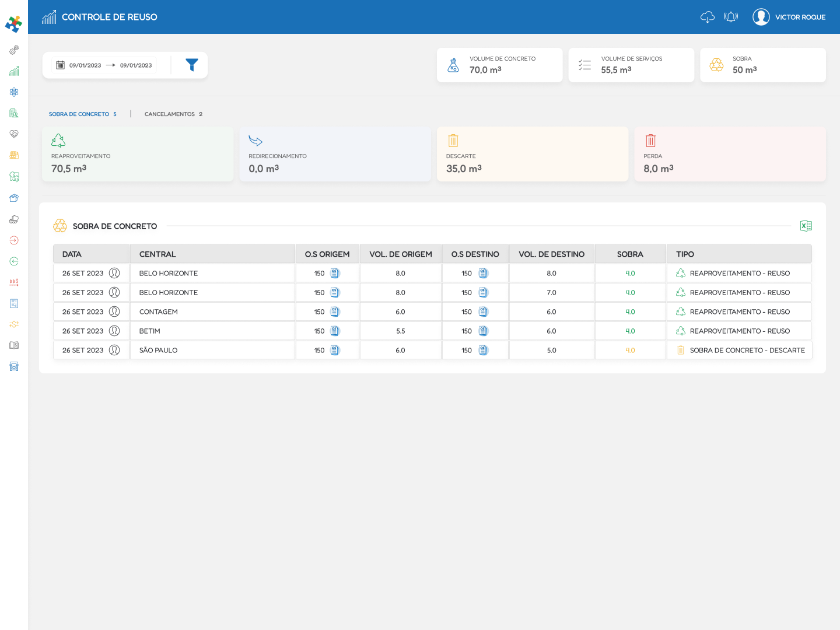Open the blue truck icon in sidebar
The width and height of the screenshot is (840, 630).
(x=14, y=366)
